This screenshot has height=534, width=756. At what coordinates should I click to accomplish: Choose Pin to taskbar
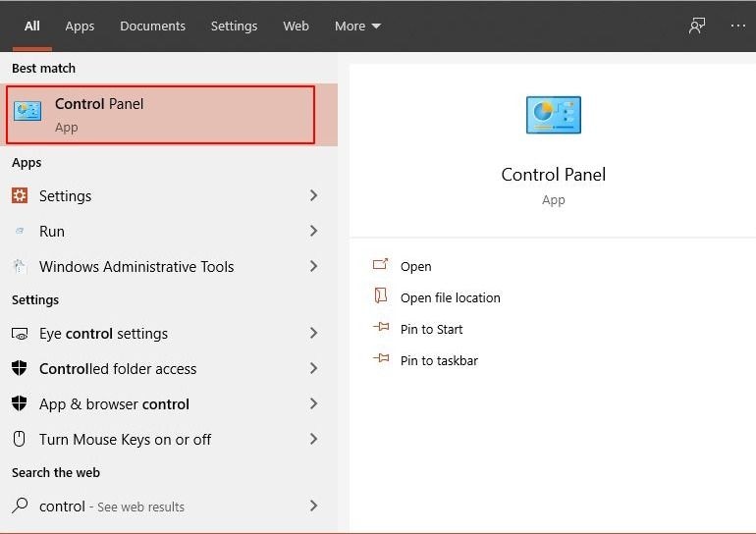tap(439, 360)
